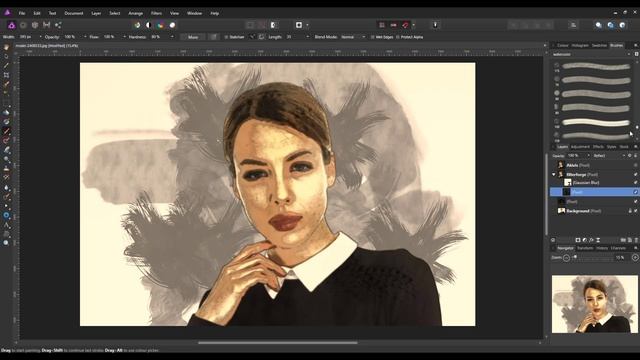Select the Photo Persona icon

coord(11,25)
